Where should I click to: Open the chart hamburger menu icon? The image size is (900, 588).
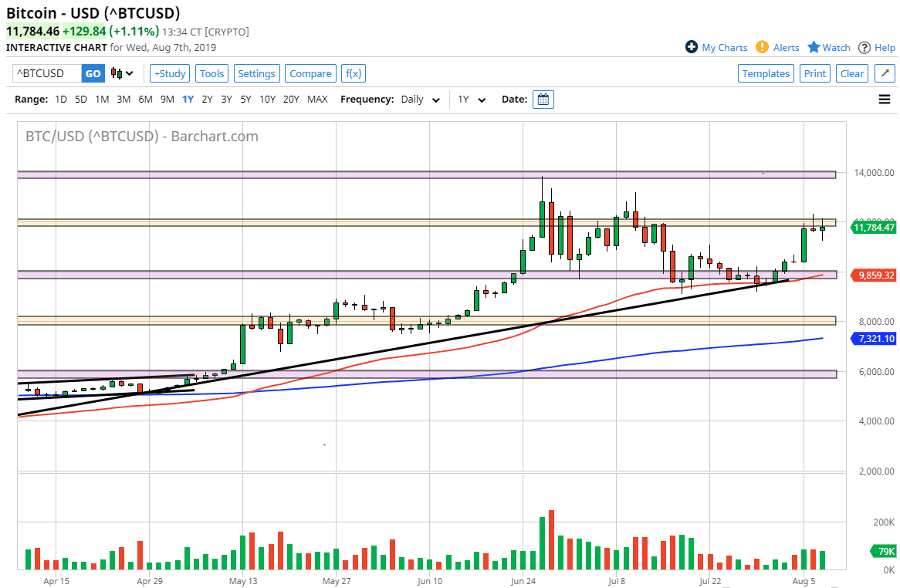[885, 99]
